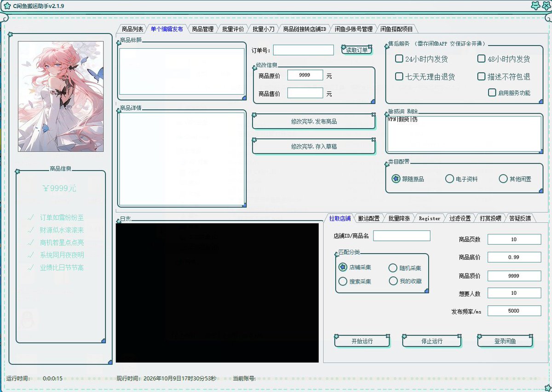The width and height of the screenshot is (552, 392).
Task: Click the 订单如雪纷纷至 line
Action: point(62,217)
